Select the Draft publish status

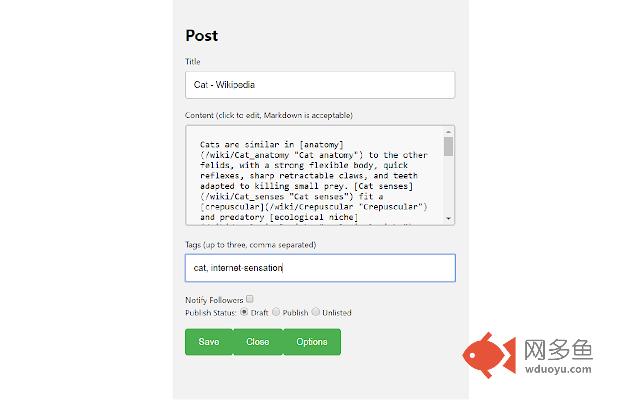pyautogui.click(x=244, y=312)
